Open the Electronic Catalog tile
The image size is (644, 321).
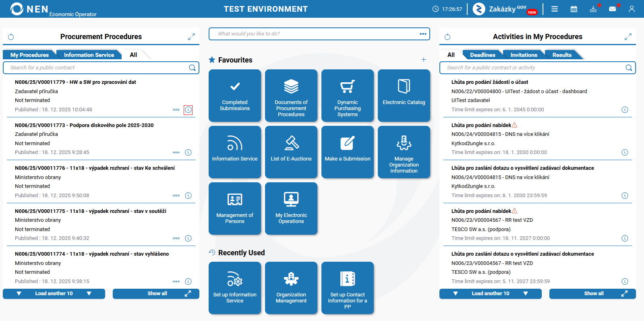(x=404, y=96)
